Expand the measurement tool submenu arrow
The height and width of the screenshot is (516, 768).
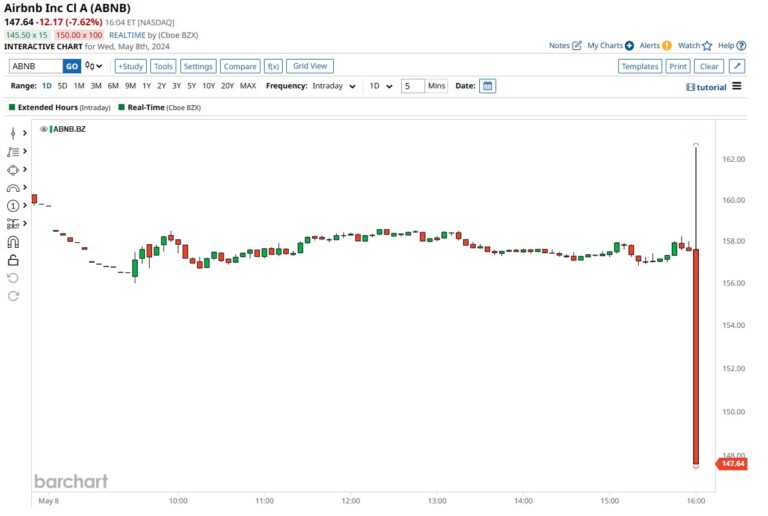(x=25, y=224)
